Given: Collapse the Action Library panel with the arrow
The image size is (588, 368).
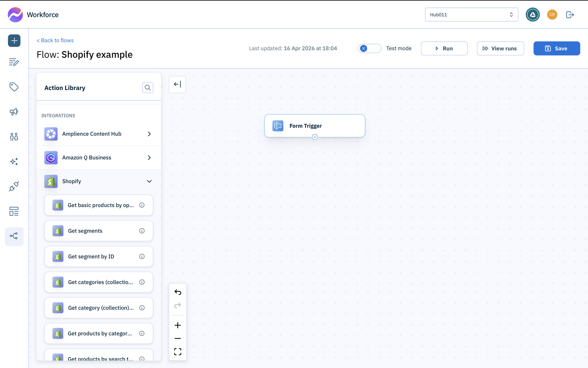Looking at the screenshot, I should [177, 84].
